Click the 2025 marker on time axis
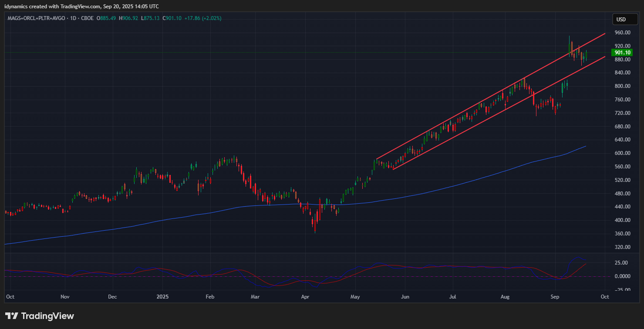The image size is (644, 329). coord(162,297)
